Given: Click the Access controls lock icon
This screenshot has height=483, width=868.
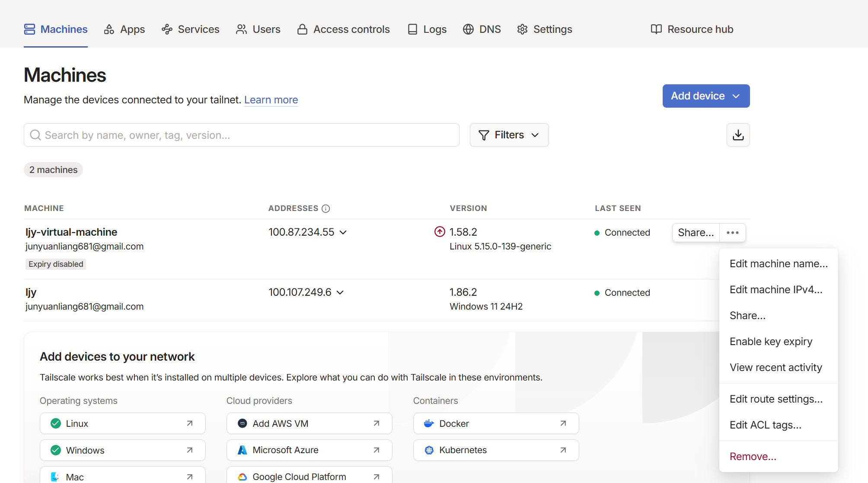Looking at the screenshot, I should coord(303,29).
